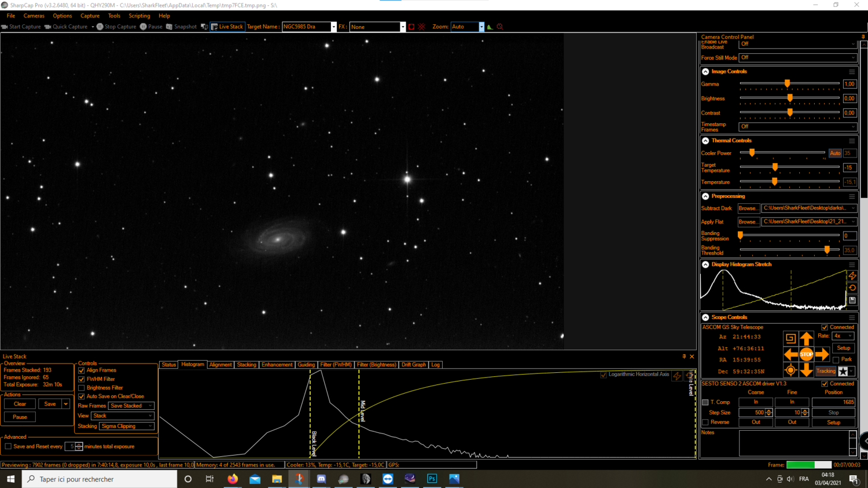Click Setup under the scope Rate selector
Image resolution: width=868 pixels, height=488 pixels.
843,348
